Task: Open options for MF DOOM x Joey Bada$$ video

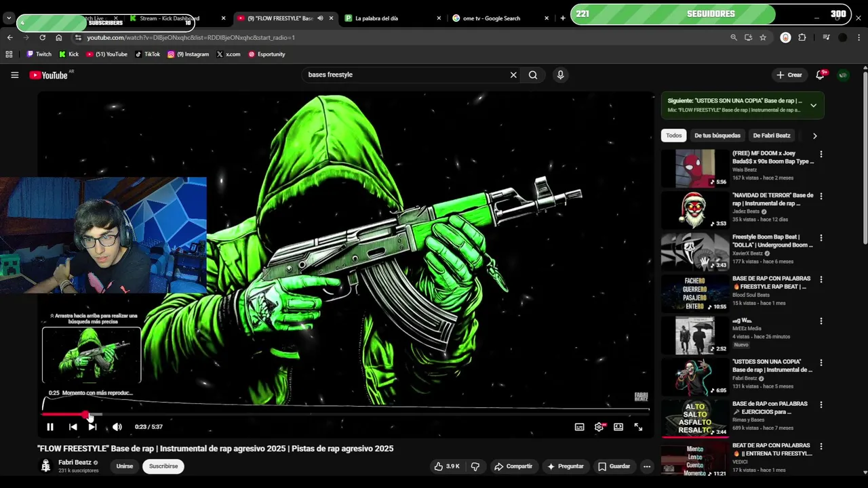Action: click(x=821, y=155)
